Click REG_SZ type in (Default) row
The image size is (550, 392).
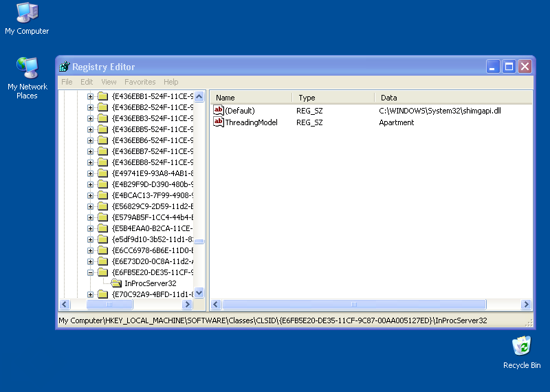coord(309,111)
